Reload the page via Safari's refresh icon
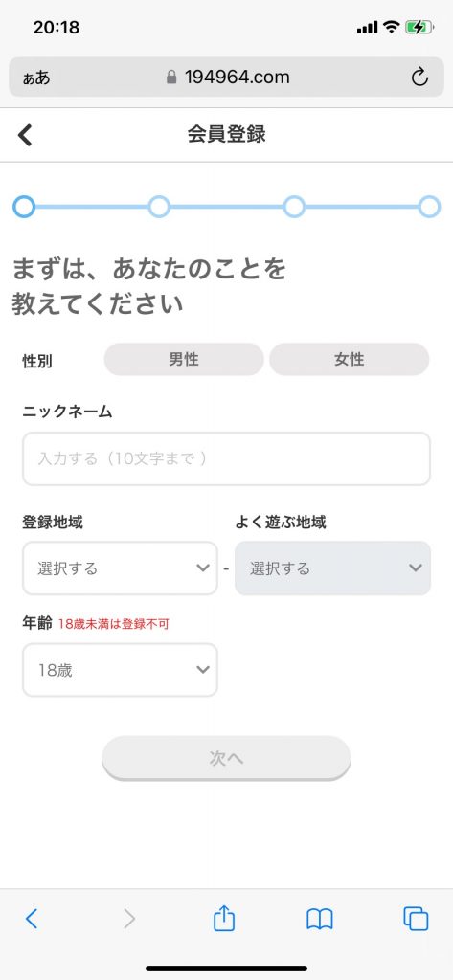Image resolution: width=453 pixels, height=980 pixels. (x=419, y=78)
